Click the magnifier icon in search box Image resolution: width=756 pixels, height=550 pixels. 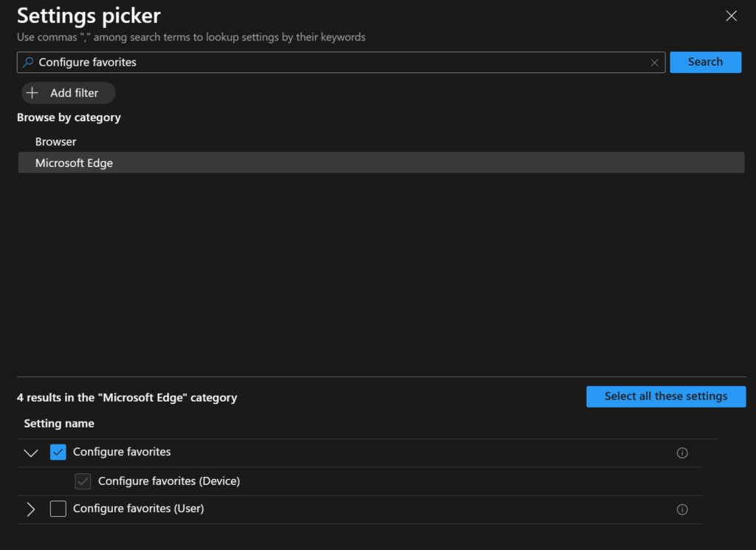click(x=28, y=62)
